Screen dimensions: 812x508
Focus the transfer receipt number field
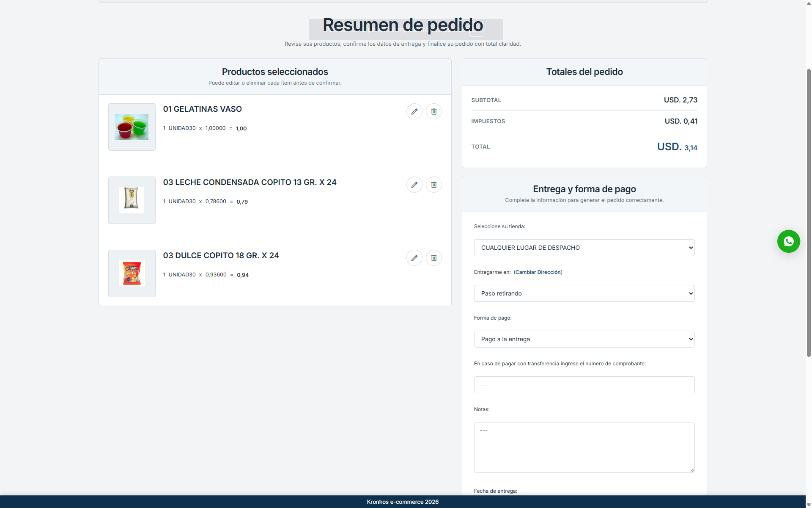coord(584,385)
